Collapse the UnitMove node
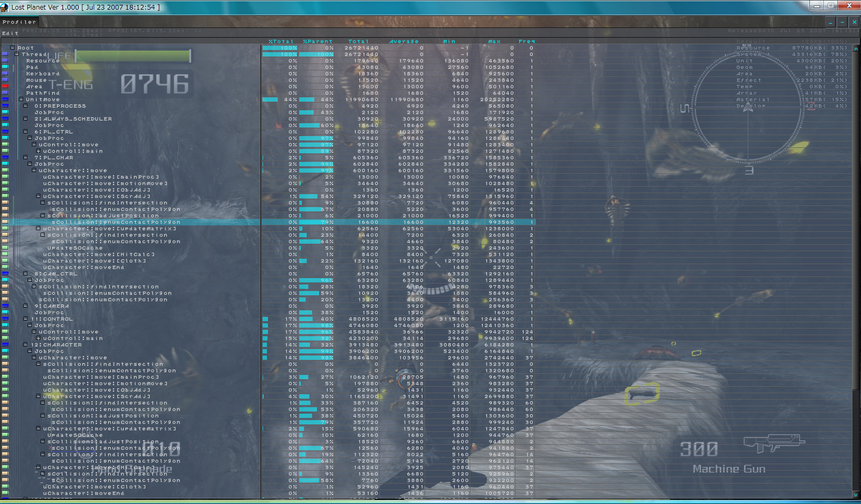861x504 pixels. [x=21, y=99]
